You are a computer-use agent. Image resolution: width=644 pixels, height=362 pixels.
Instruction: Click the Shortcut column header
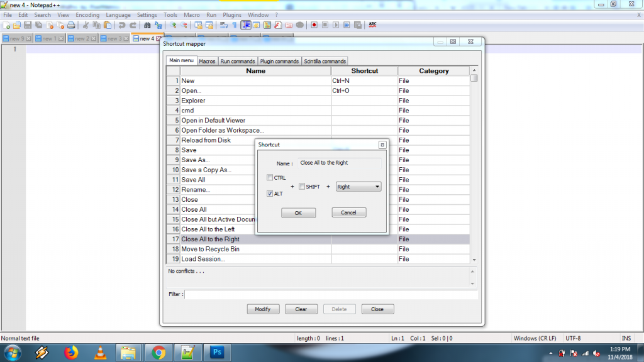click(x=364, y=71)
